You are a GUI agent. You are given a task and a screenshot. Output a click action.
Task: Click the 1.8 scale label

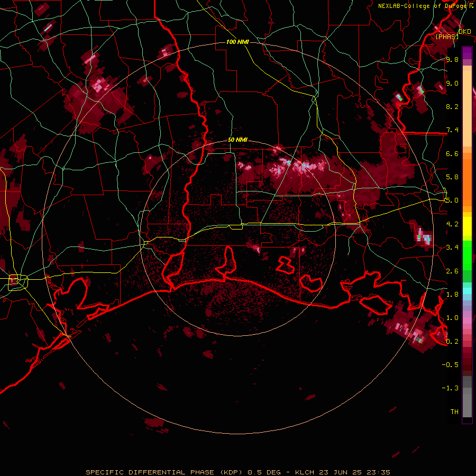coord(452,295)
